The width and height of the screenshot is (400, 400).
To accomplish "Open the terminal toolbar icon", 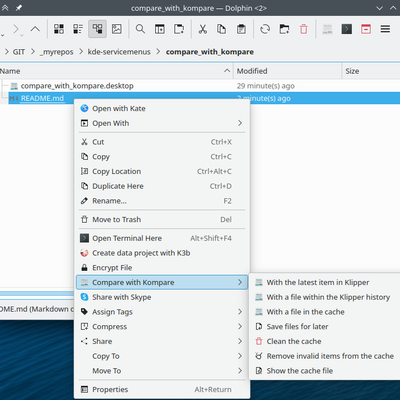I will (347, 29).
